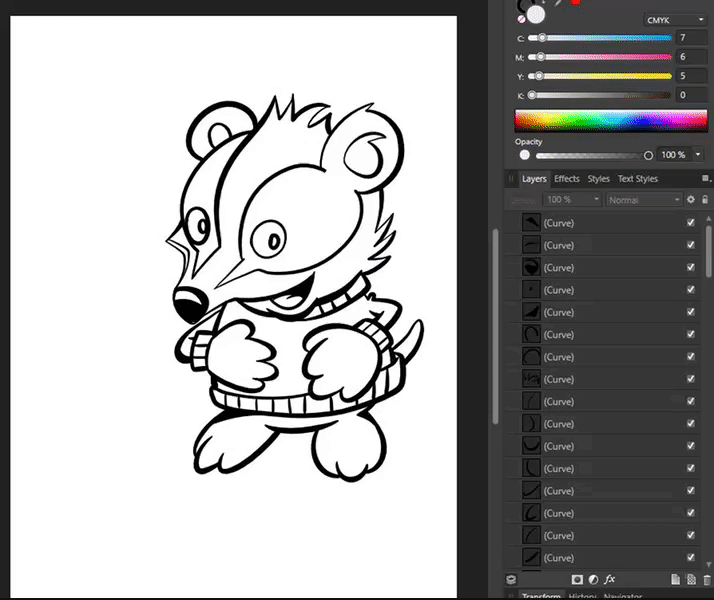Click the thumbnail of the twelfth (Curve) layer
Image resolution: width=714 pixels, height=600 pixels.
[531, 468]
